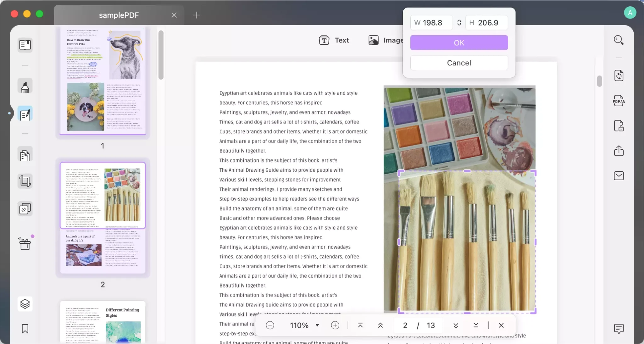The image size is (644, 344).
Task: Select the Different Painting Styles thumbnail
Action: [x=103, y=322]
